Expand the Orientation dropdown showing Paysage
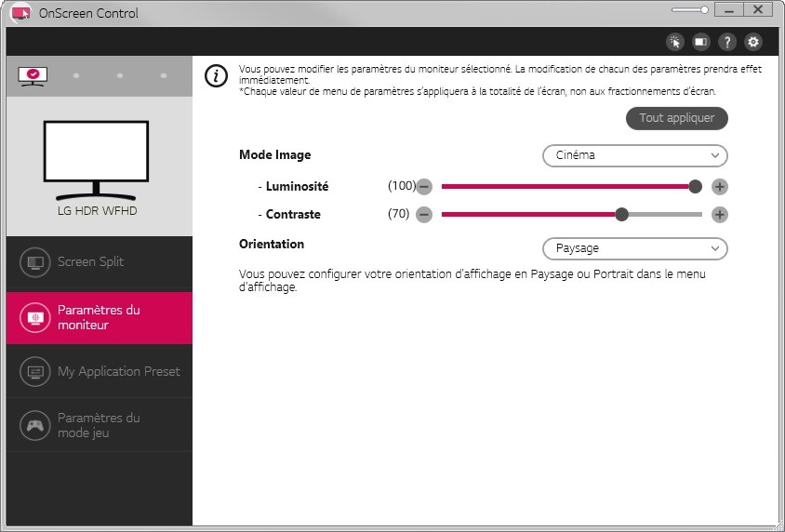Screen dimensions: 785x532 pyautogui.click(x=634, y=248)
